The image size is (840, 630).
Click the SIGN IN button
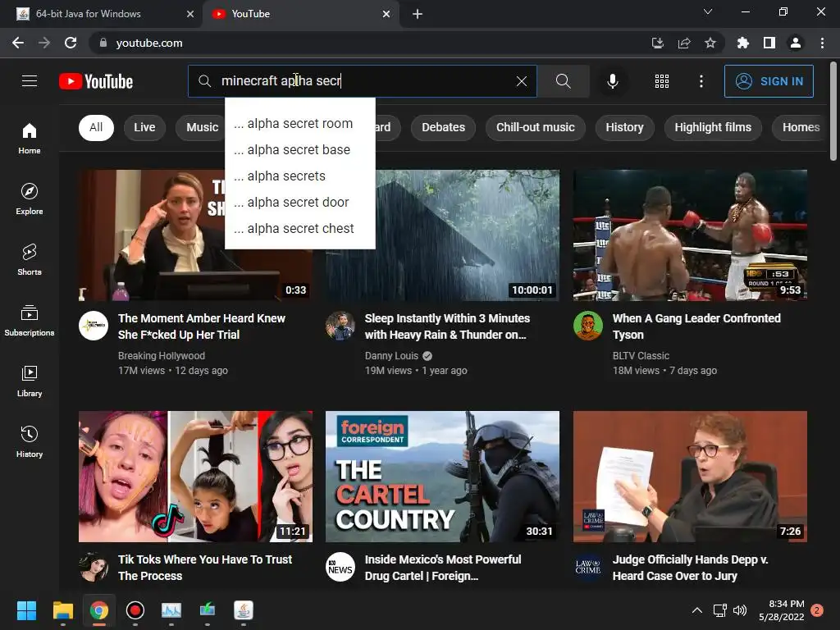click(769, 81)
